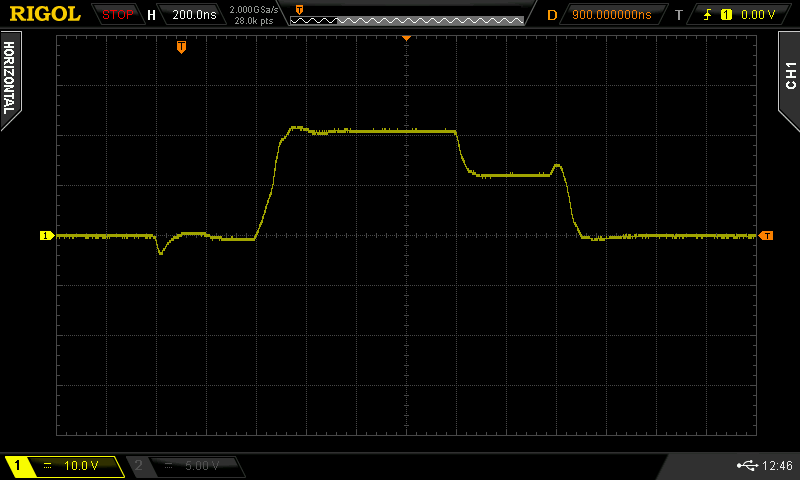Click the pulse plateau of the yellow waveform

click(x=380, y=132)
